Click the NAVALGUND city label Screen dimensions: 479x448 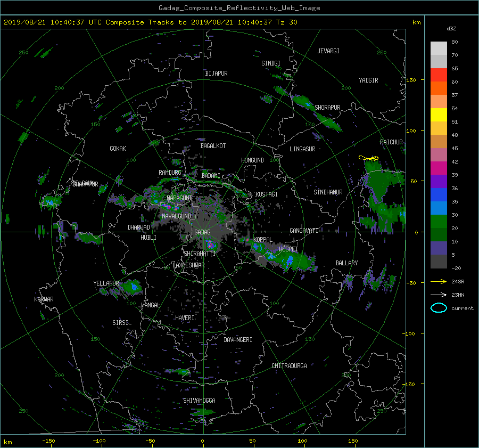176,216
